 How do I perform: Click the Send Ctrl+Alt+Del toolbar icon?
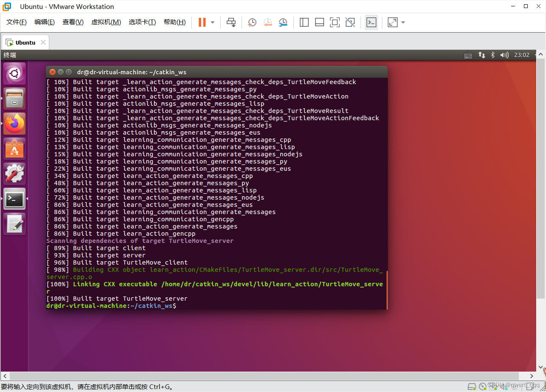pos(231,23)
